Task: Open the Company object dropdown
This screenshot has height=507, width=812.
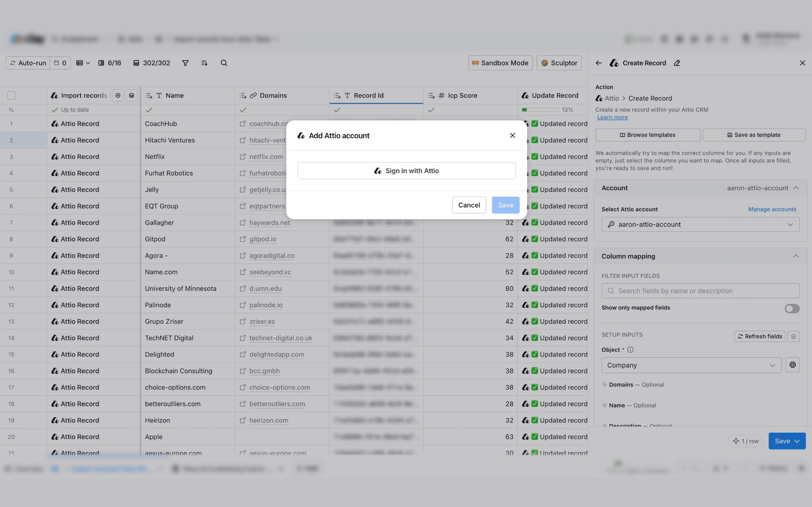Action: click(691, 365)
